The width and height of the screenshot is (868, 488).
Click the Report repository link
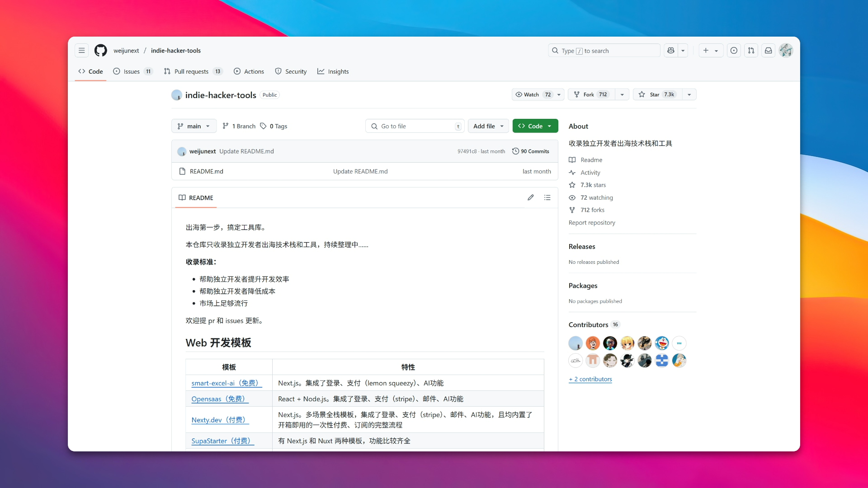[x=592, y=223]
